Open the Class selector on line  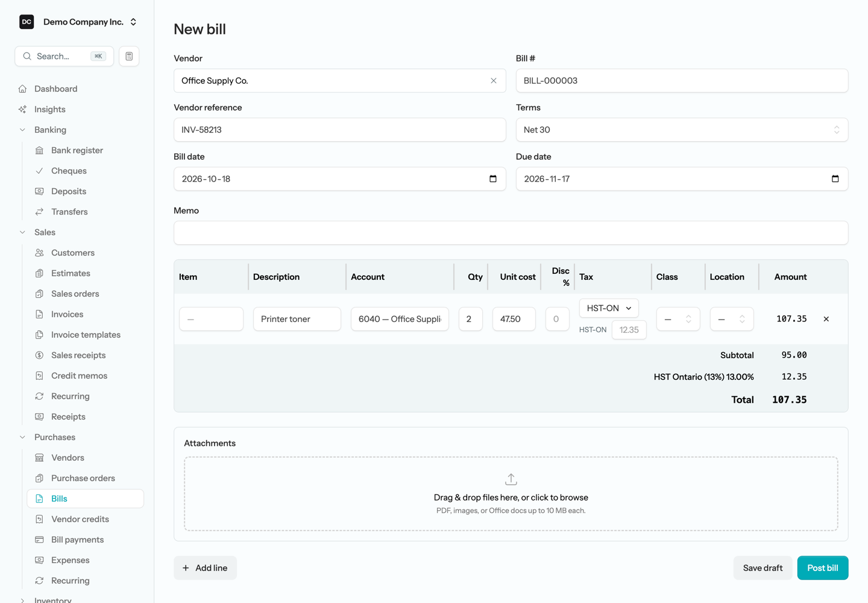click(678, 319)
